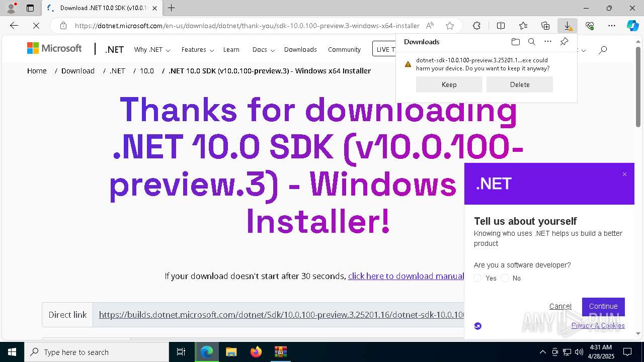
Task: Click the Read aloud icon
Action: pos(430,26)
